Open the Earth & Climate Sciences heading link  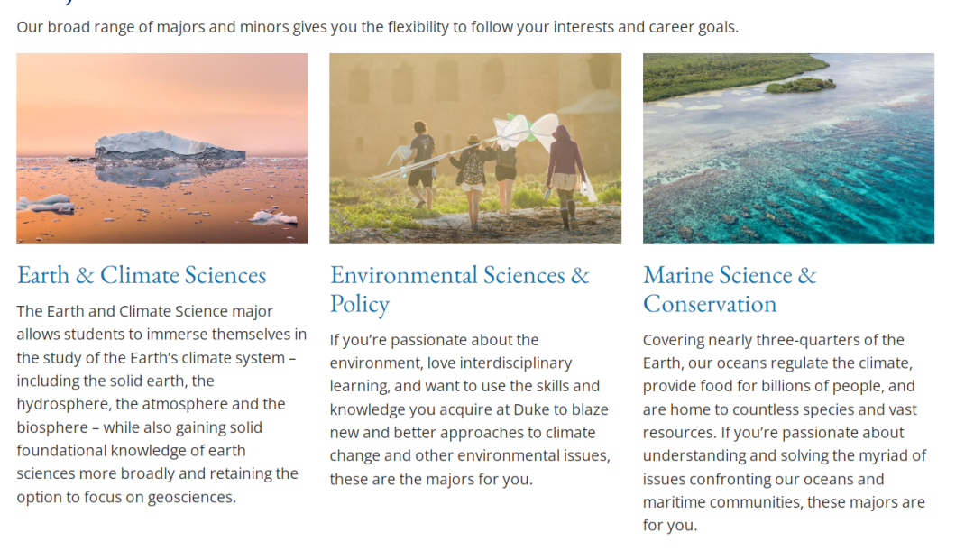tap(142, 275)
